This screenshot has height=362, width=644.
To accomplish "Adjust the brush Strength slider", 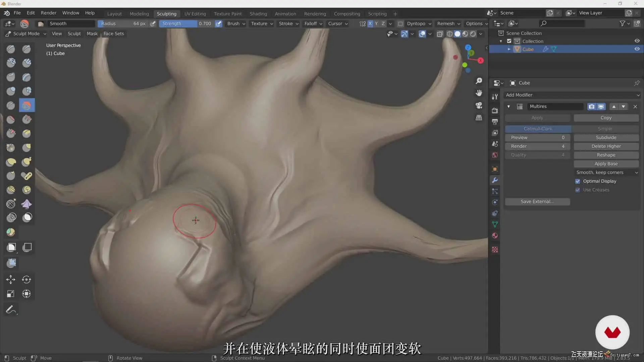I will (186, 24).
